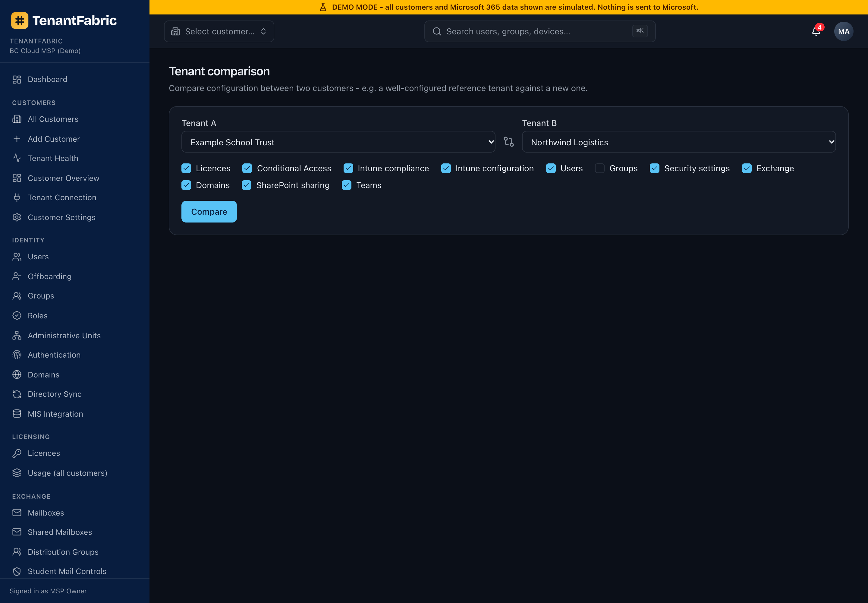Click the Student Mail Controls shield icon
868x603 pixels.
pyautogui.click(x=17, y=571)
